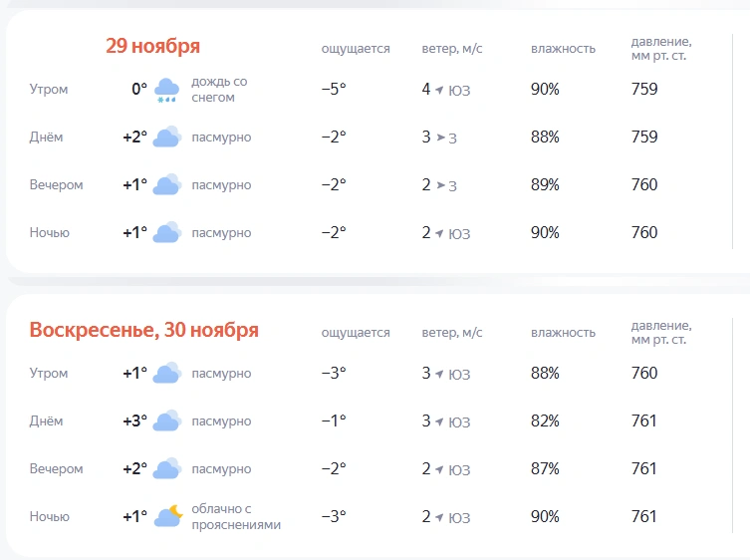Click the rain-with-snow icon for 29 ноября morning
This screenshot has width=750, height=560.
(166, 90)
